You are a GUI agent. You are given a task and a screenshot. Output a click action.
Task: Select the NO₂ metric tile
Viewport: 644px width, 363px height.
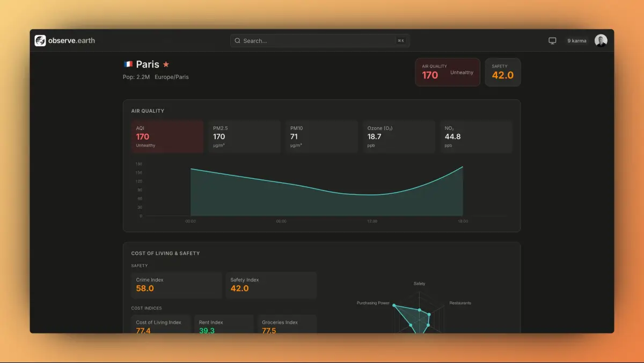tap(476, 137)
